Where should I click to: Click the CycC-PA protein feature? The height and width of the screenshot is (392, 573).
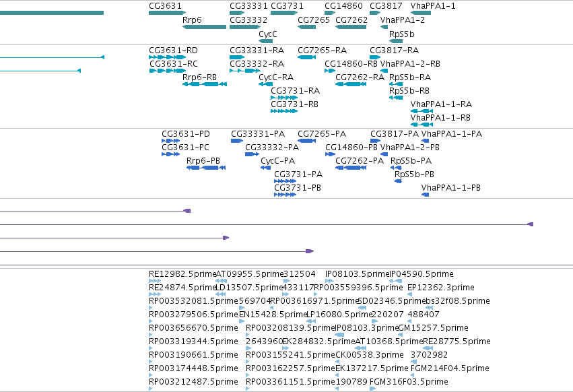point(266,168)
